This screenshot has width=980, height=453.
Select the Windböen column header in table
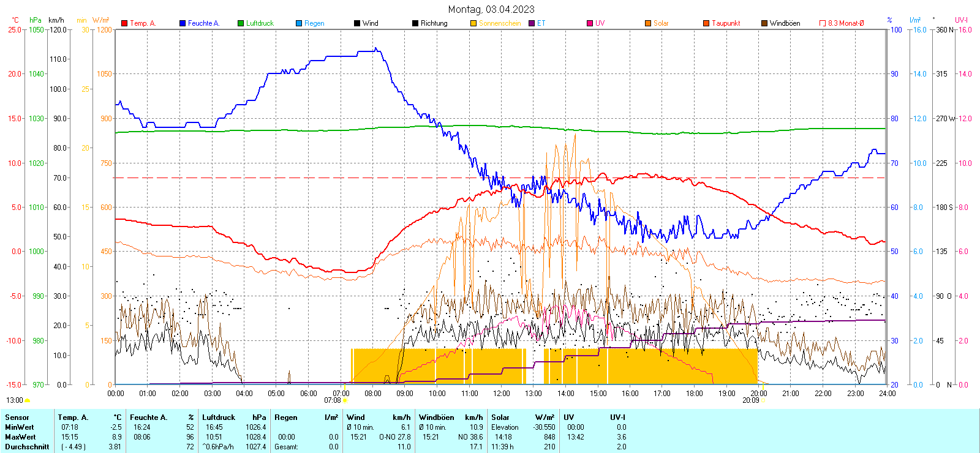point(437,417)
